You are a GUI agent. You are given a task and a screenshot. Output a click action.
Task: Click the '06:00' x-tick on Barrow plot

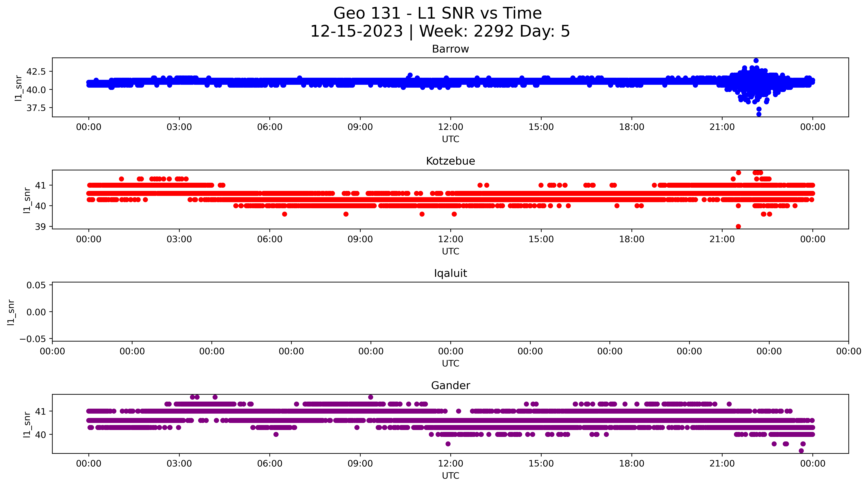click(270, 127)
